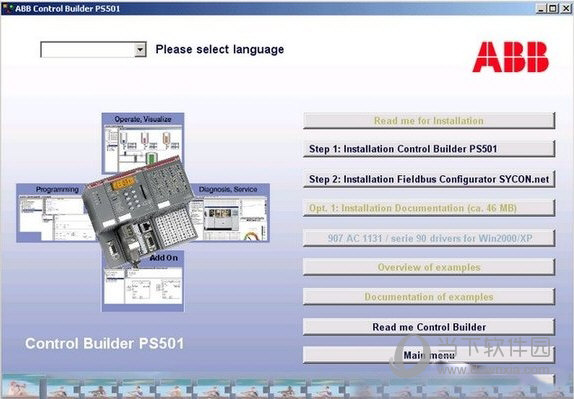Click the Diagnosis, Service thumbnail

coord(232,213)
